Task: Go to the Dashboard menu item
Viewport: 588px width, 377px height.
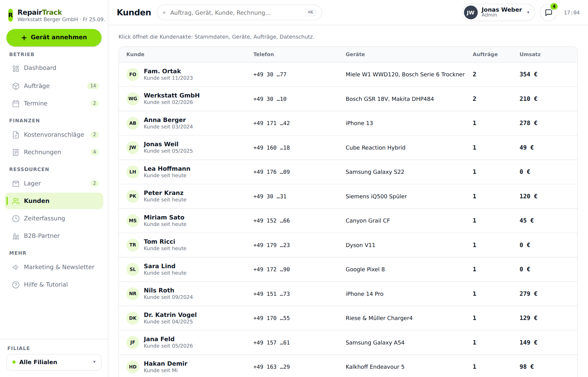Action: pyautogui.click(x=54, y=68)
